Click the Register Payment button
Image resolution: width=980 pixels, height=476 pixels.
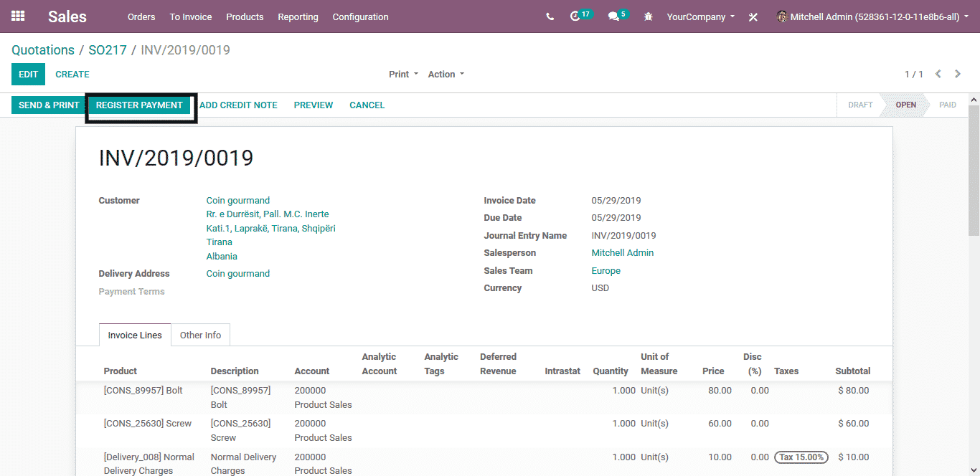[139, 105]
